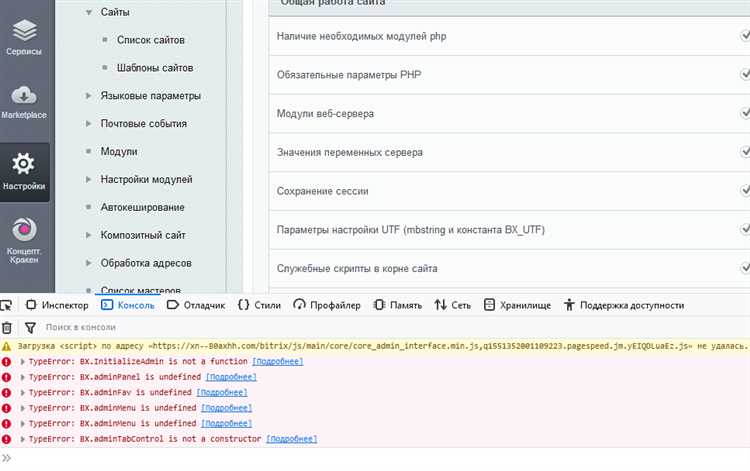This screenshot has width=750, height=471.
Task: Expand the Композитный сайт node
Action: pyautogui.click(x=88, y=235)
